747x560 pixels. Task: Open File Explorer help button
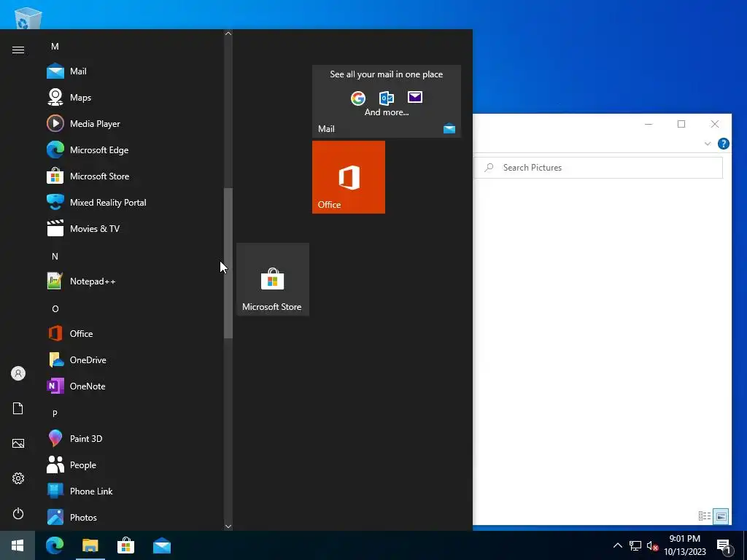tap(723, 144)
